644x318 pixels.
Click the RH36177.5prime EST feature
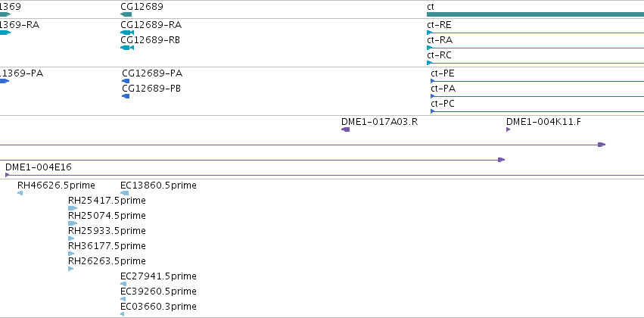72,254
